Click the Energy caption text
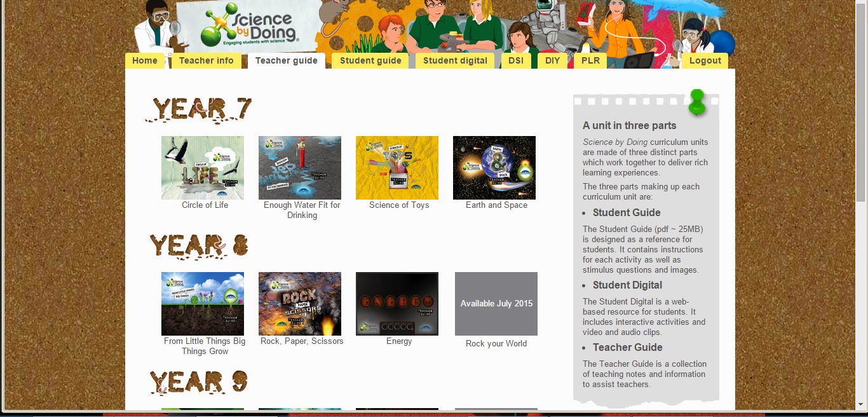Viewport: 868px width, 417px height. (399, 341)
